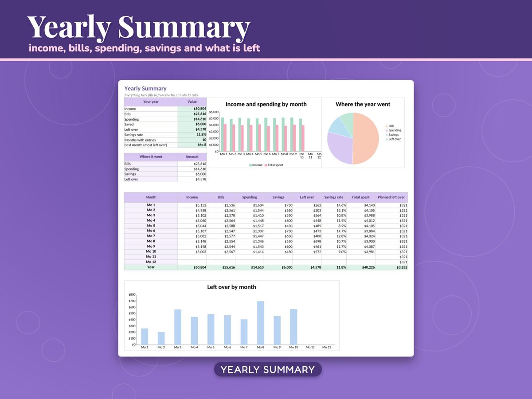Select the 'Mo 1' row label in monthly table
This screenshot has height=399, width=532.
(x=151, y=205)
